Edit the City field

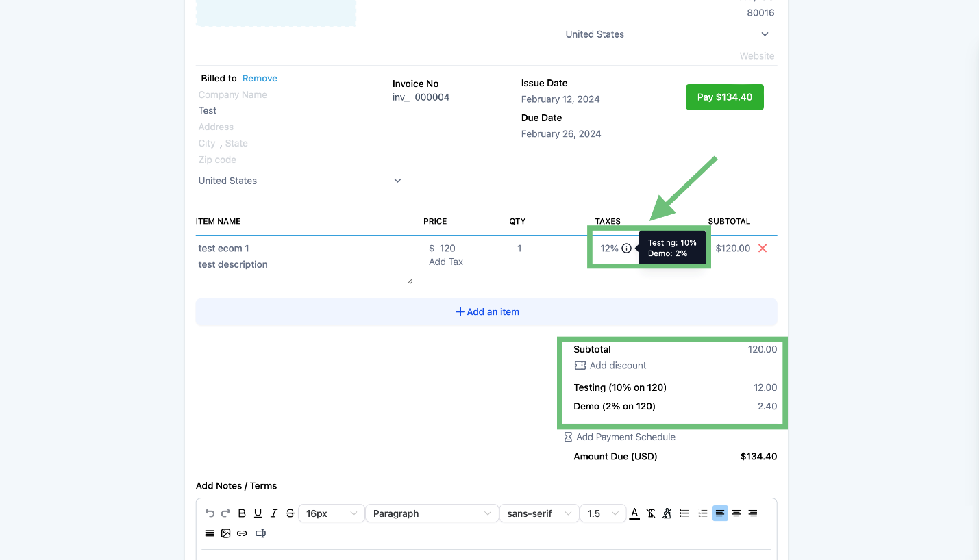[x=207, y=143]
